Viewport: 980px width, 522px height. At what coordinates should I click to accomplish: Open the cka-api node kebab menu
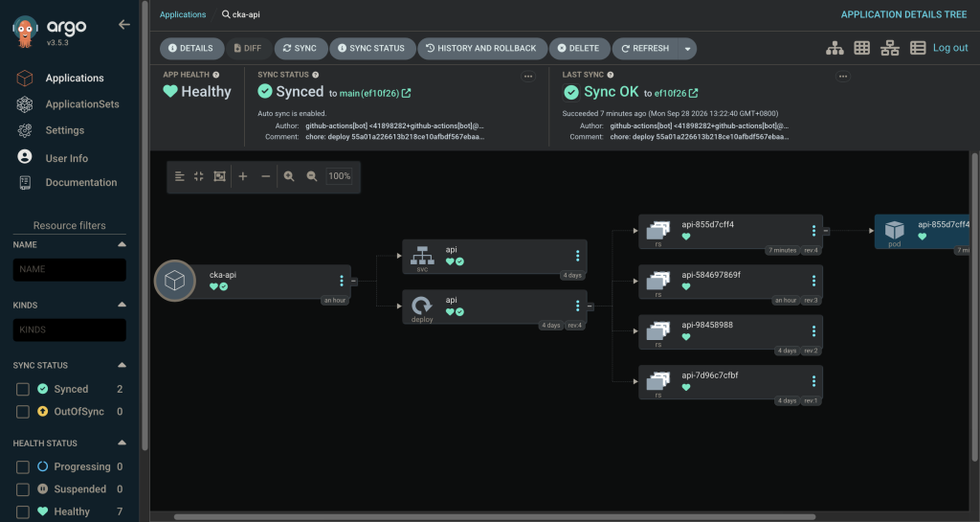(x=342, y=281)
